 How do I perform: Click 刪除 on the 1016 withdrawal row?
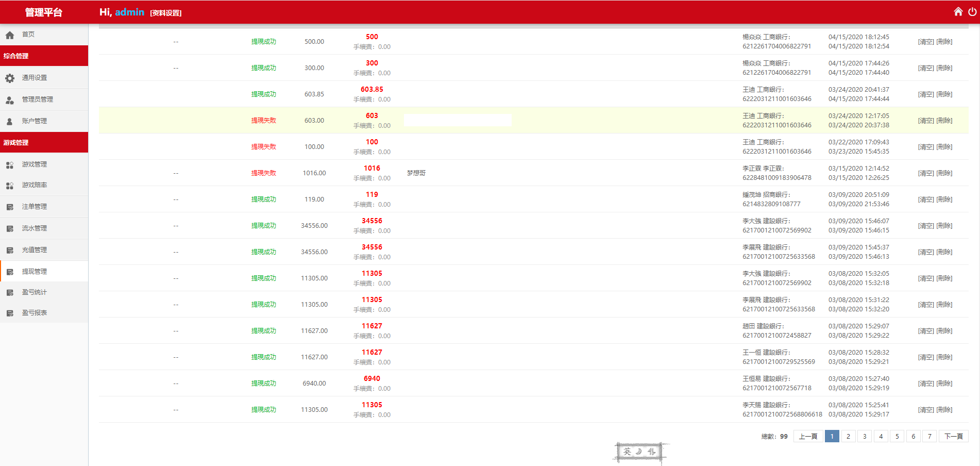coord(944,173)
